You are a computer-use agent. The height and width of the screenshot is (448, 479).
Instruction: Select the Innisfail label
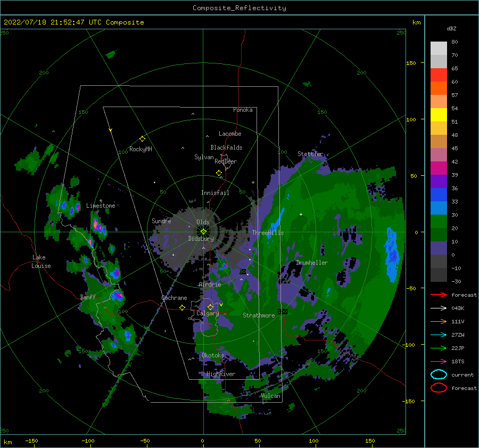[215, 193]
